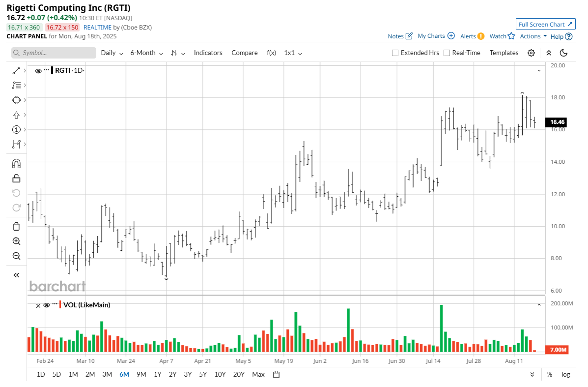Open the My Charts link
The image size is (588, 387).
point(431,36)
